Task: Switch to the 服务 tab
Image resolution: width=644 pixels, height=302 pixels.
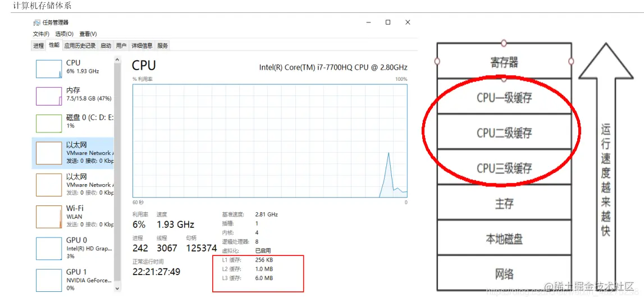Action: 163,45
